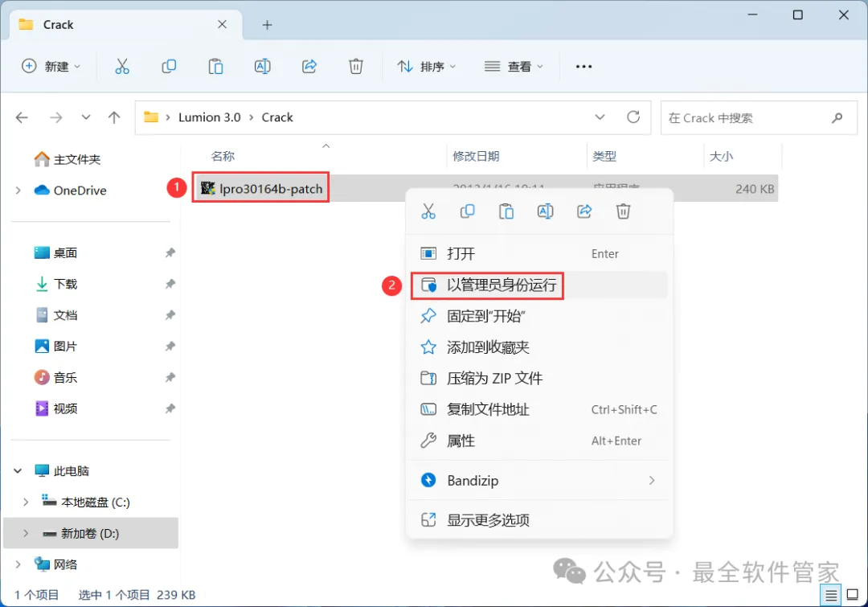Open OneDrive in the sidebar
Screen dimensions: 868x607
[70, 191]
